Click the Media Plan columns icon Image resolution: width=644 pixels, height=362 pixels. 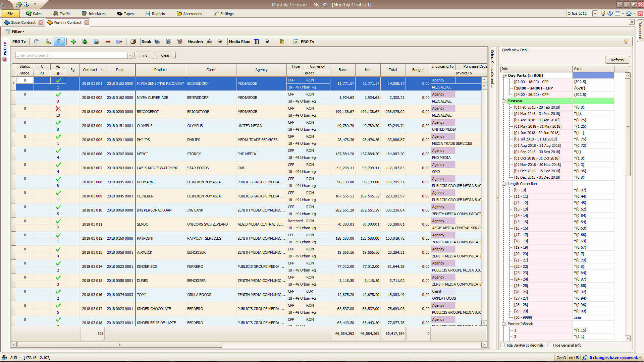click(x=256, y=42)
